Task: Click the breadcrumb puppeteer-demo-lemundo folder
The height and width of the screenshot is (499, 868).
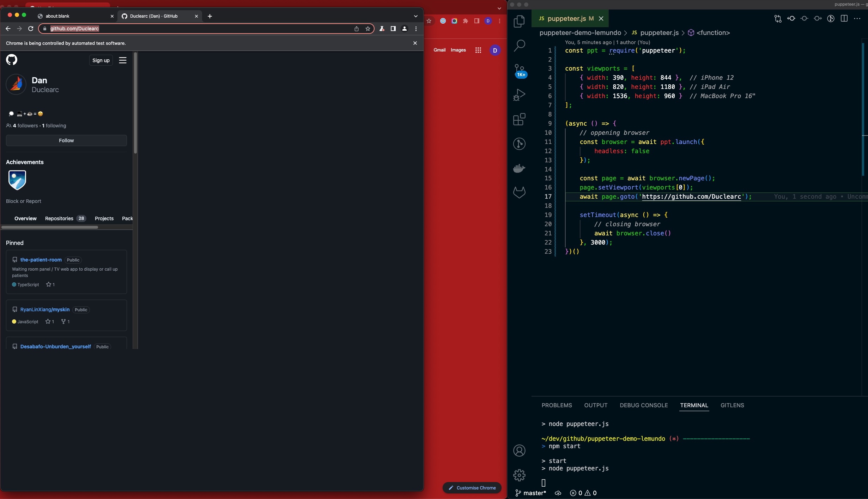Action: tap(580, 32)
